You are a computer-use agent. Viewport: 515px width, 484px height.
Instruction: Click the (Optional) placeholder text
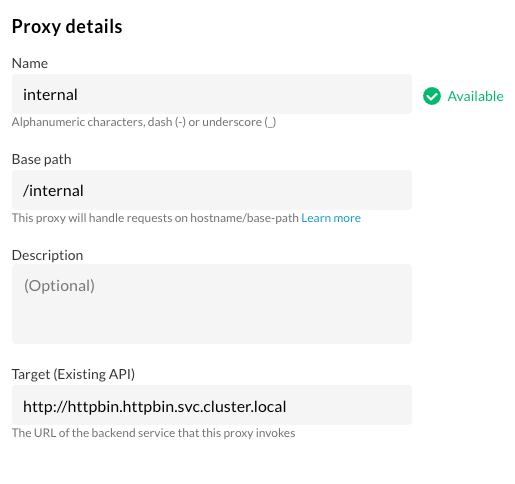[x=59, y=286]
